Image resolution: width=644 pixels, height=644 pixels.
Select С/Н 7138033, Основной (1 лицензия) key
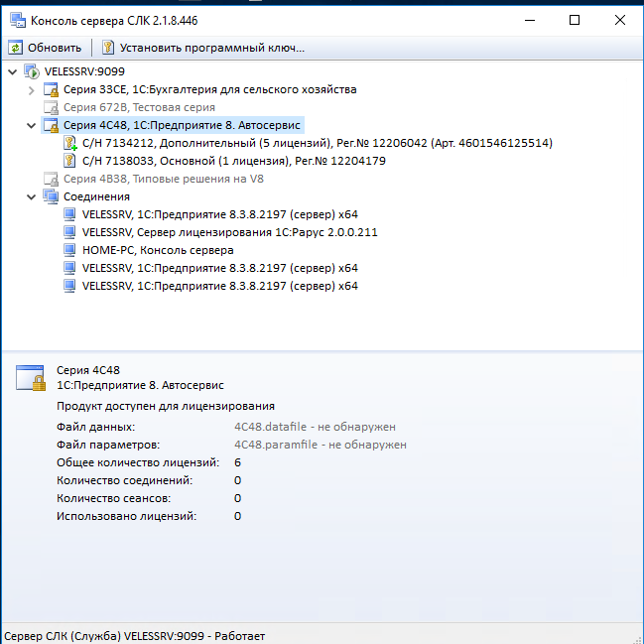pyautogui.click(x=234, y=161)
